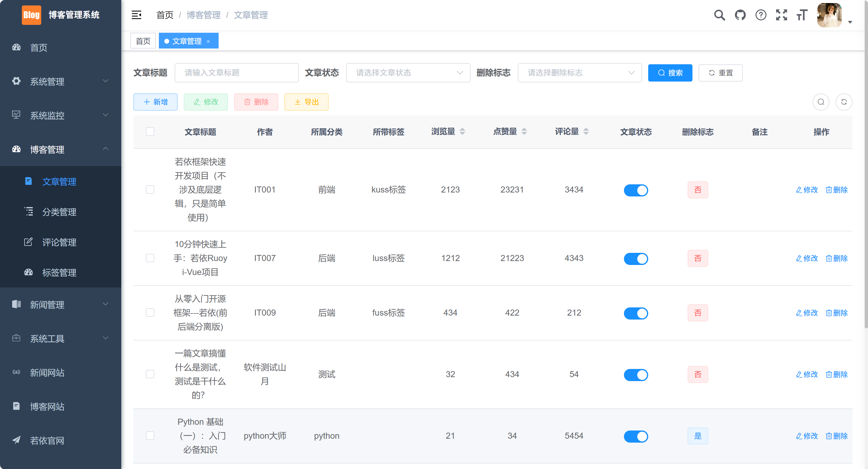This screenshot has width=868, height=469.
Task: Click the sidebar collapse hamburger icon
Action: [136, 15]
